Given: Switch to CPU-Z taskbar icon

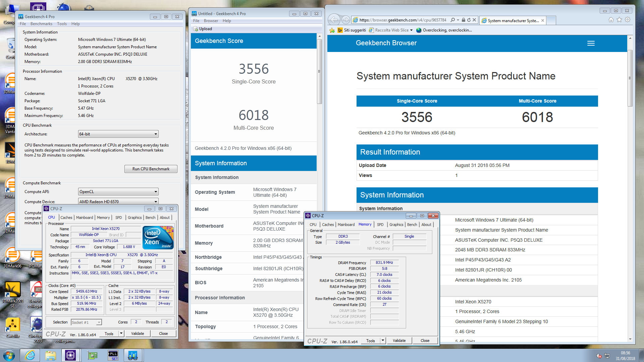Looking at the screenshot, I should [x=70, y=355].
